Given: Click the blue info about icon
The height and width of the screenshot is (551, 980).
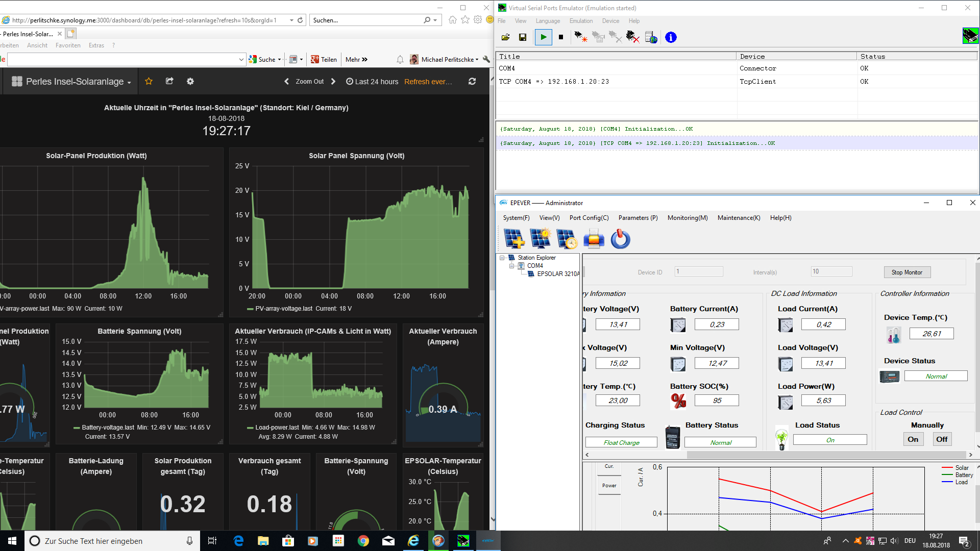Looking at the screenshot, I should 671,37.
